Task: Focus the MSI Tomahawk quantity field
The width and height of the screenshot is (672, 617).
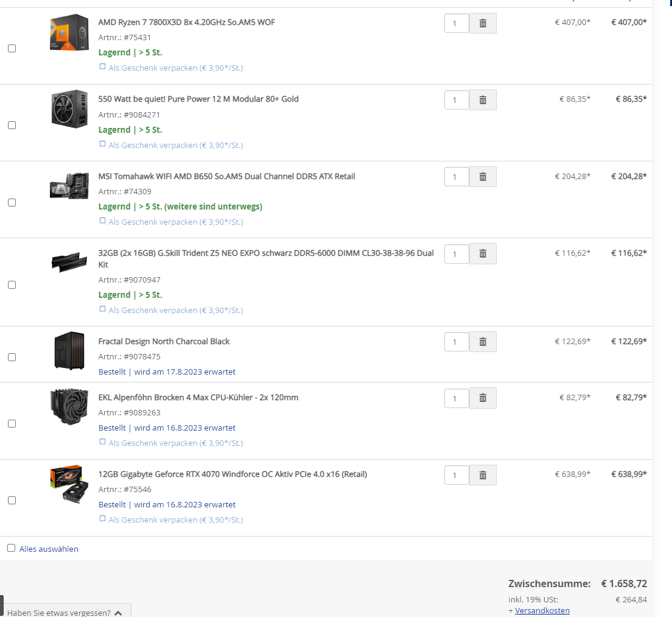Action: tap(457, 177)
